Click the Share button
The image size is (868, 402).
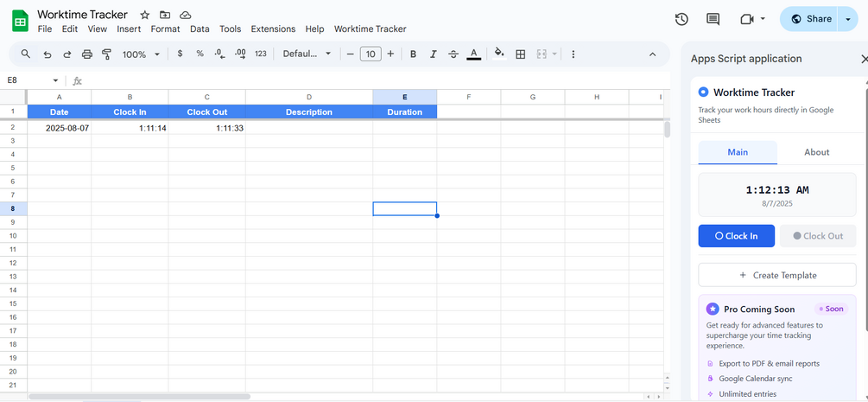(x=809, y=19)
